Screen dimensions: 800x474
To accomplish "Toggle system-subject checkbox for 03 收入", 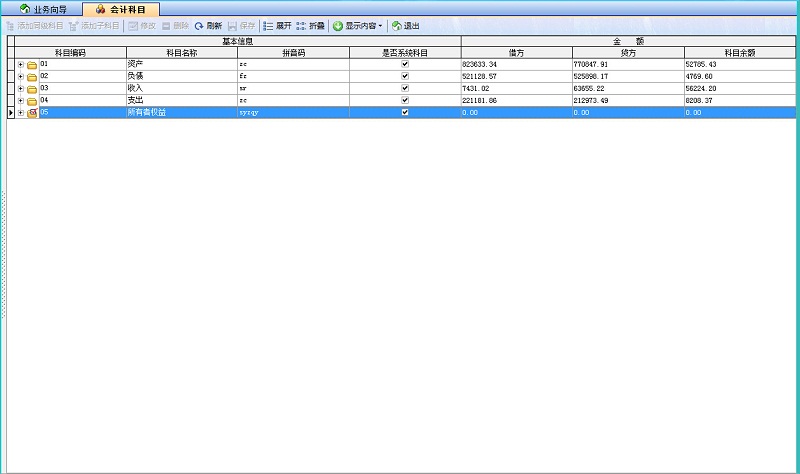I will point(405,88).
